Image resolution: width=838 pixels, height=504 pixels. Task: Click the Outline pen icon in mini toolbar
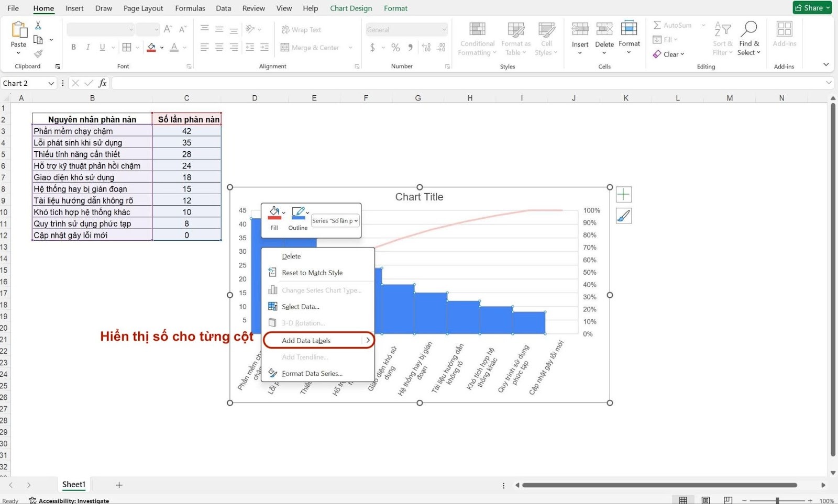tap(297, 212)
